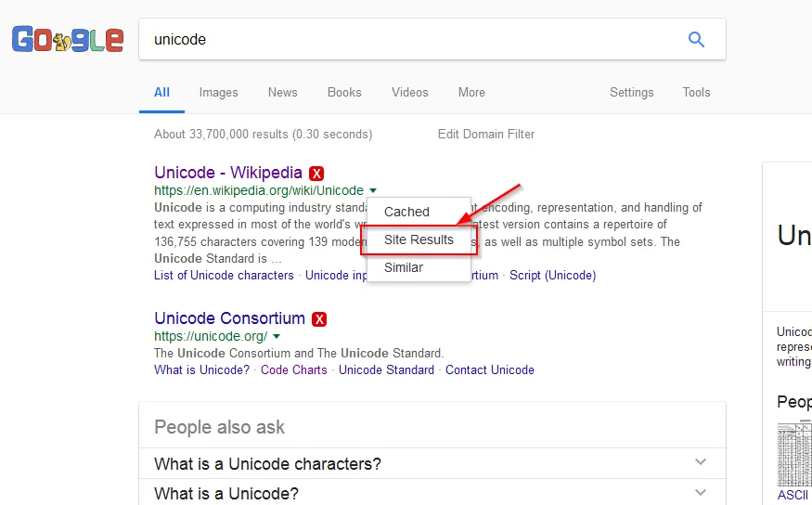Switch to the Images tab
The width and height of the screenshot is (812, 505).
(x=218, y=92)
